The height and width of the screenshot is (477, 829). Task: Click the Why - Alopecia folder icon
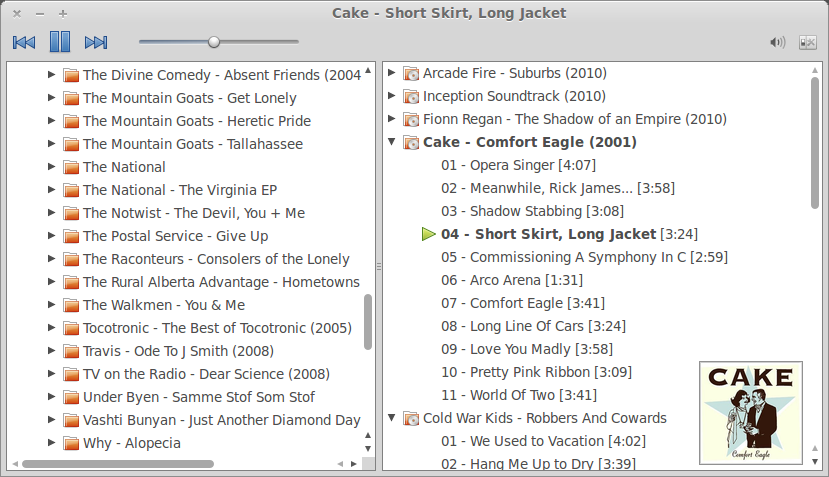(x=71, y=443)
